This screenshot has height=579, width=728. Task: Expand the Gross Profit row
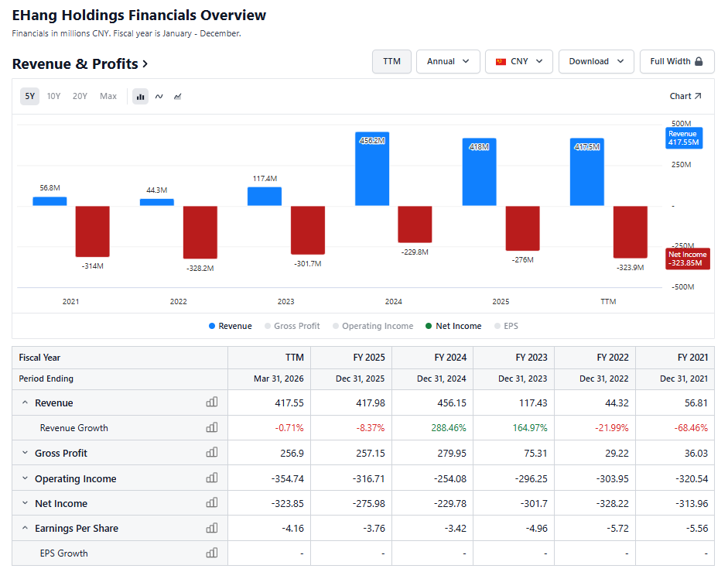[25, 453]
